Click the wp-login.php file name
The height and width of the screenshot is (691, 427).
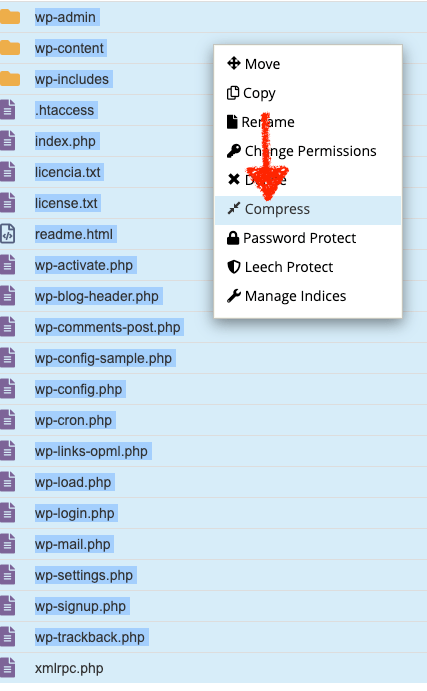pos(75,513)
